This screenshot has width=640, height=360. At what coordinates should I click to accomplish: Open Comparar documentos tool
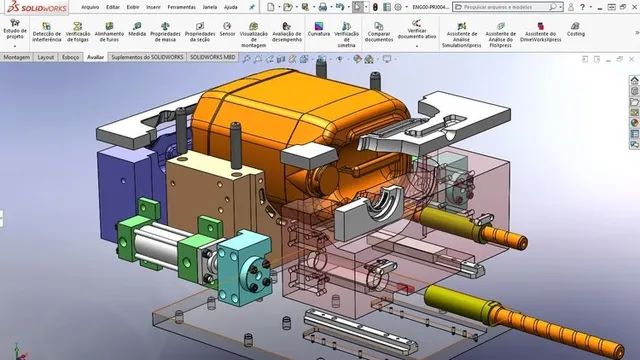(x=379, y=32)
